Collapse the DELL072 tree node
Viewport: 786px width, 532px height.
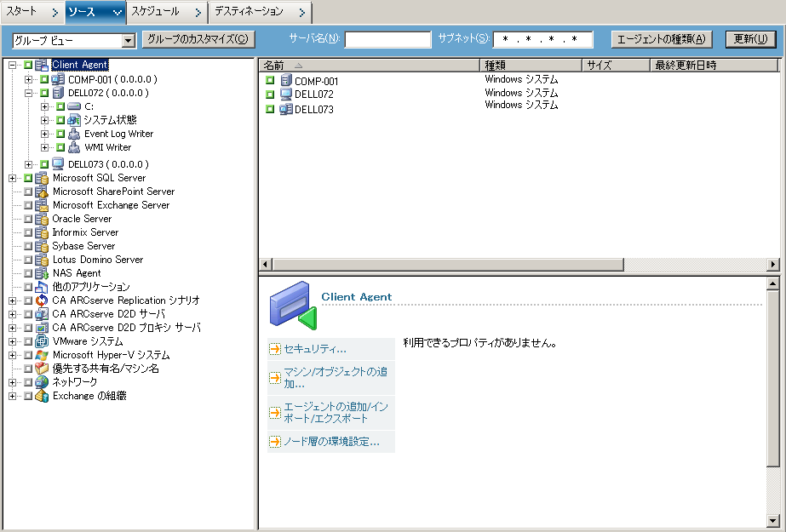tap(29, 93)
